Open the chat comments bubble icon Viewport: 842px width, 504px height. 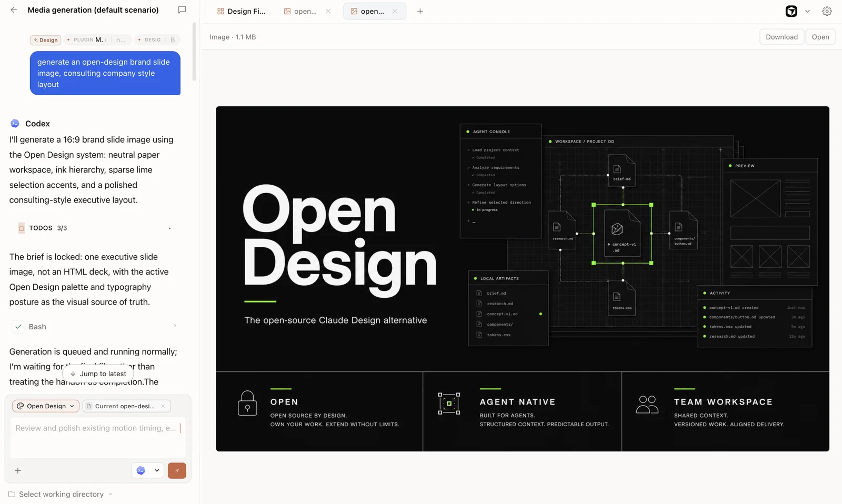point(182,10)
